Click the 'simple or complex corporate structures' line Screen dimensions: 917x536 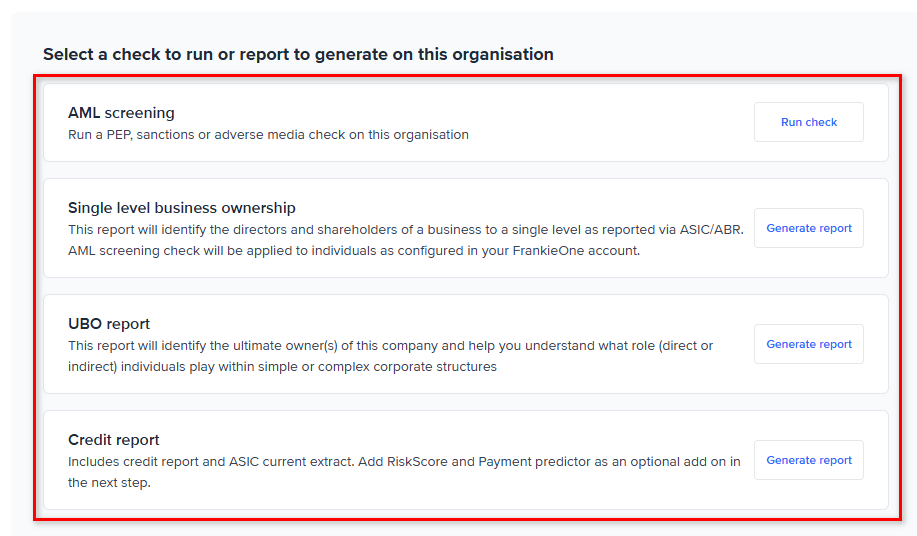(282, 367)
